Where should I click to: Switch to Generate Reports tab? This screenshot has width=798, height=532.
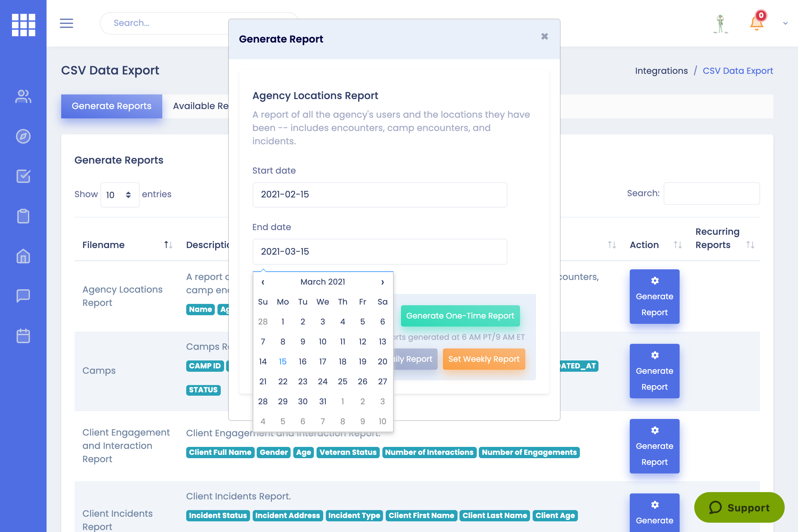pos(111,106)
